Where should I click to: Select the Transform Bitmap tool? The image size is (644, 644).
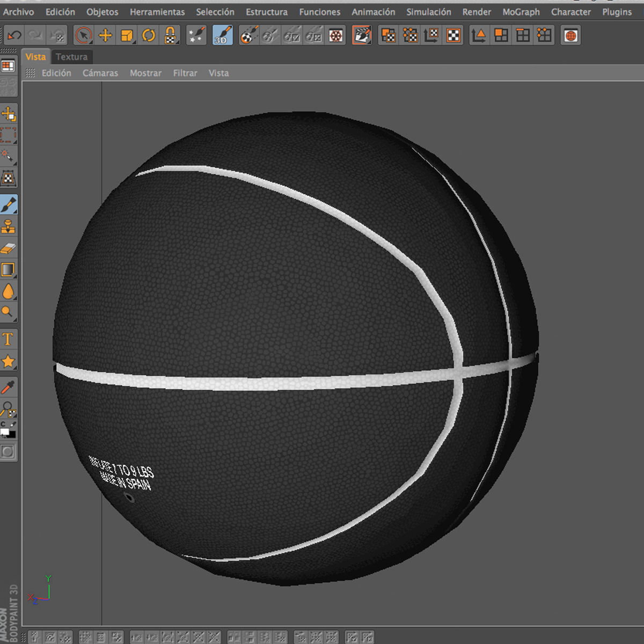(9, 178)
